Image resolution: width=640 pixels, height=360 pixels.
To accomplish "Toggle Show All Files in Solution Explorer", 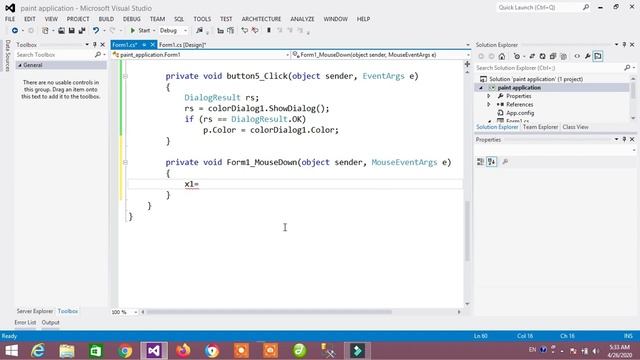I will tap(564, 56).
